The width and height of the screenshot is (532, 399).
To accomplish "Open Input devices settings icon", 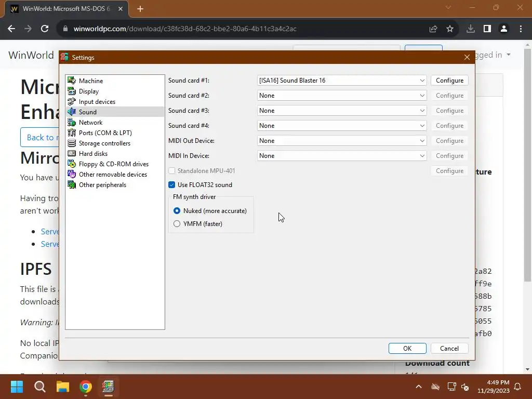I will coord(72,101).
